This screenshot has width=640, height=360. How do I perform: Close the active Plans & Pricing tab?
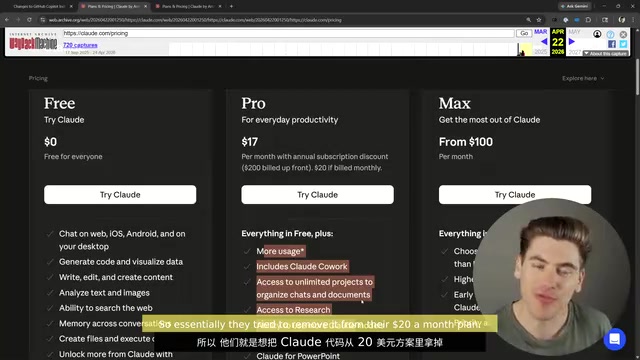click(145, 6)
